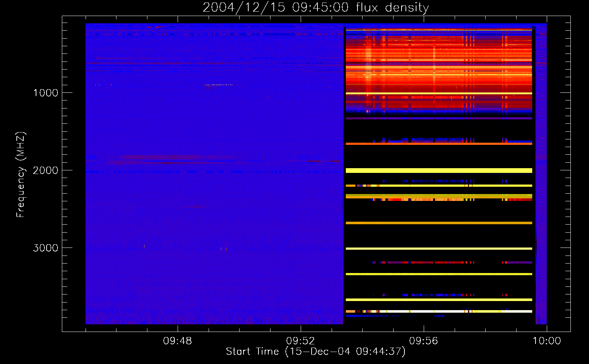
Task: Click the 09:56 time tick label
Action: pyautogui.click(x=424, y=341)
